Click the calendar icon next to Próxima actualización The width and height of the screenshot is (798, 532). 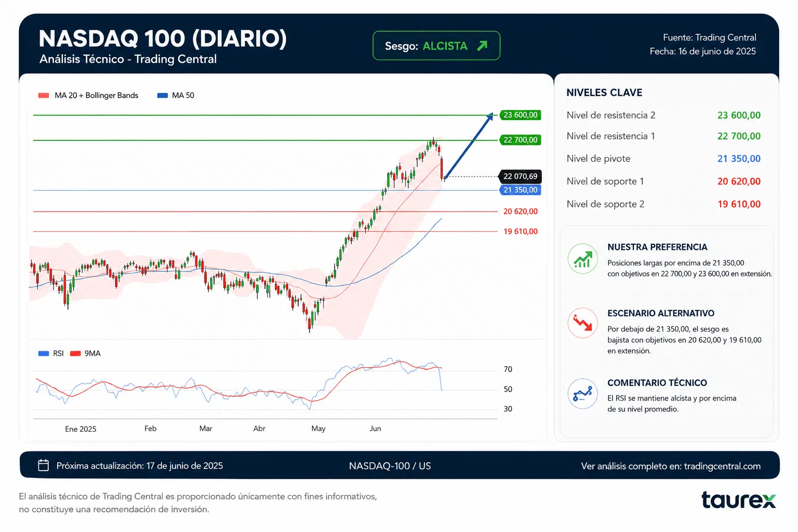pyautogui.click(x=44, y=465)
